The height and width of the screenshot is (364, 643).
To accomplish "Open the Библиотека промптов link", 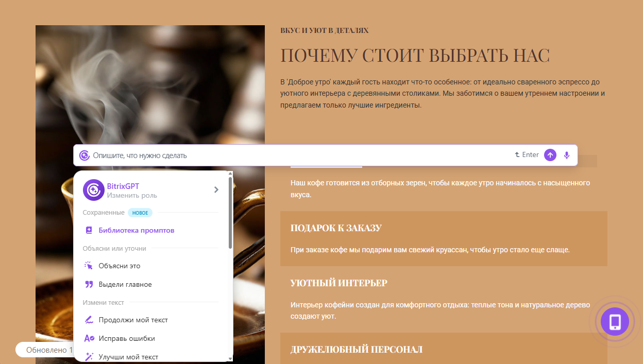I will click(x=137, y=230).
